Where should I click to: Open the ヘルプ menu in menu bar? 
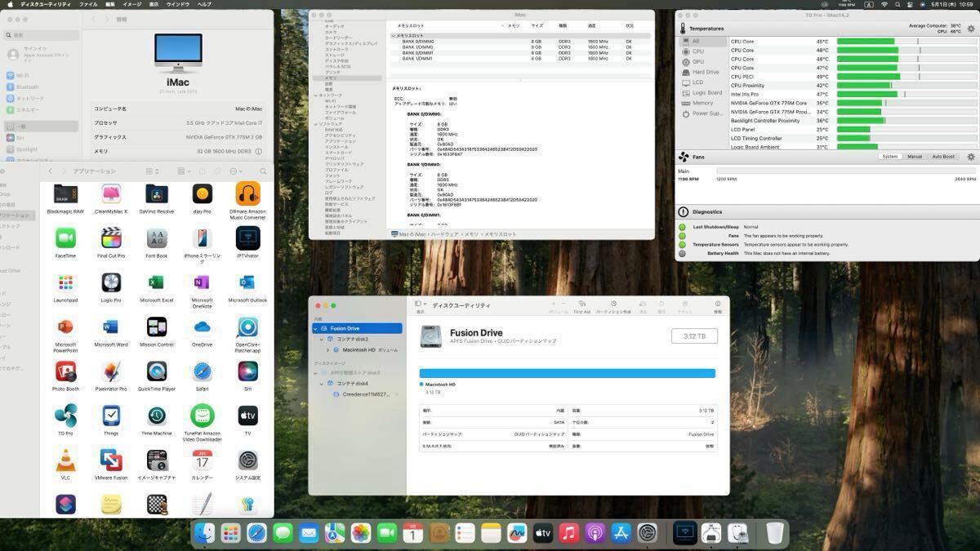pos(204,4)
